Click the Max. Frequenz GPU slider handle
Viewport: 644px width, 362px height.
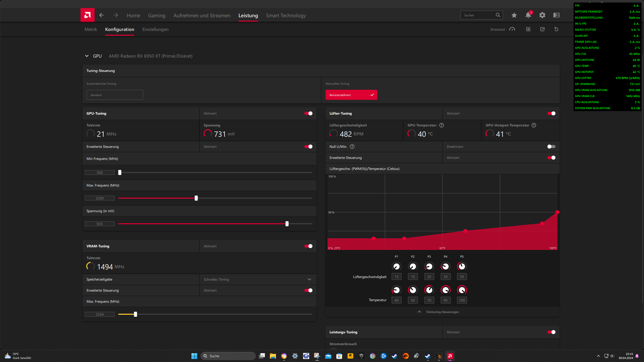(x=196, y=198)
